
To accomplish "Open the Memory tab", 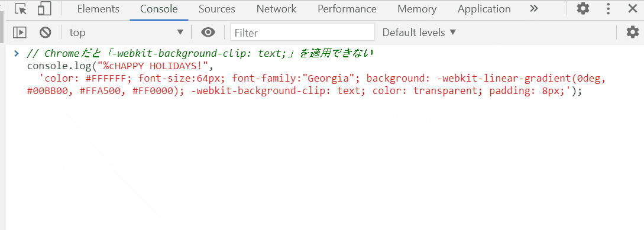I will click(x=417, y=9).
